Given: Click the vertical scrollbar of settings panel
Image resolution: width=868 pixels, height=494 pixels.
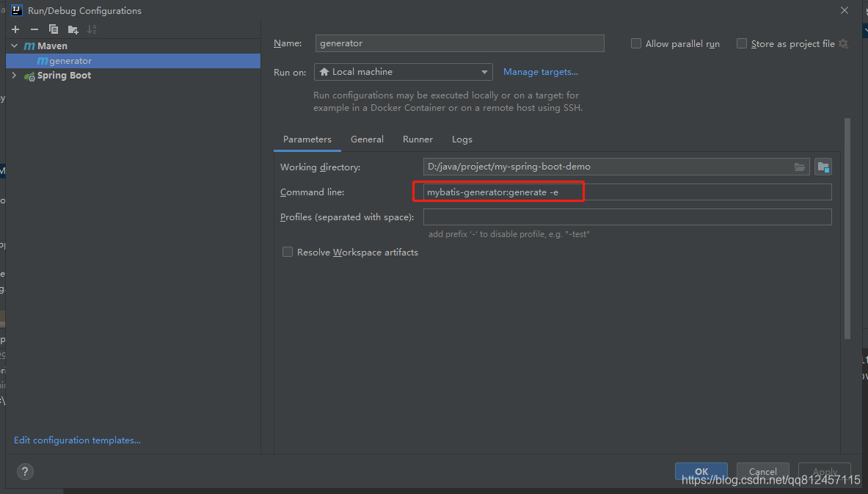Looking at the screenshot, I should pyautogui.click(x=847, y=228).
